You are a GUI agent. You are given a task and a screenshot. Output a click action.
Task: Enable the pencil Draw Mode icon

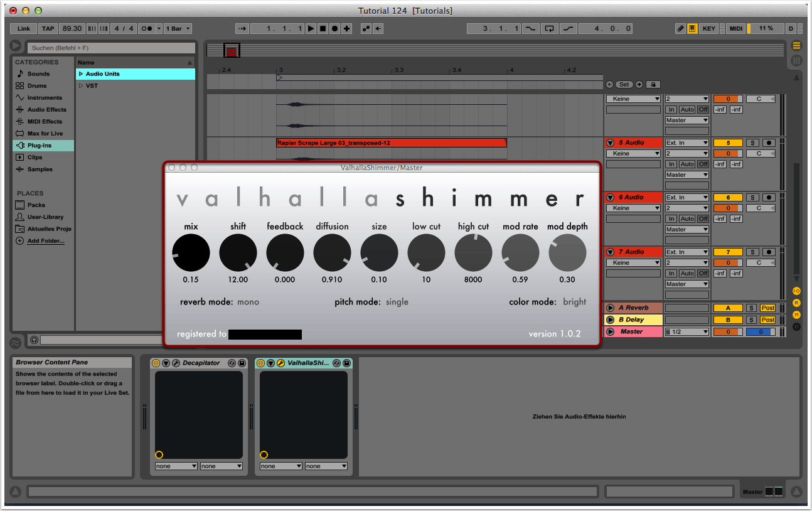point(680,29)
